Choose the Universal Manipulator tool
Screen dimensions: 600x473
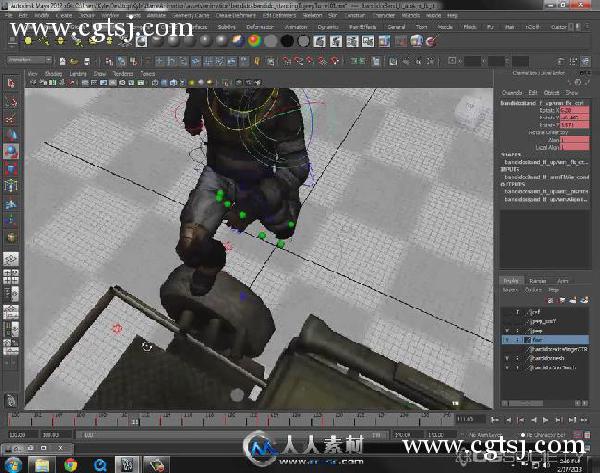point(11,186)
